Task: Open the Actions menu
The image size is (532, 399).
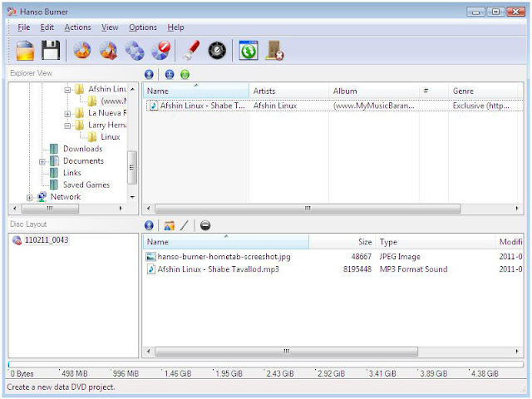Action: pos(77,27)
